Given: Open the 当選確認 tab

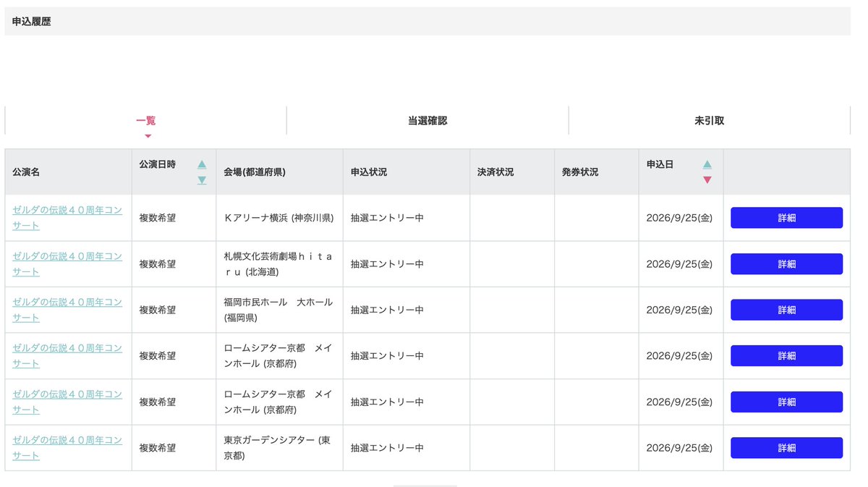Looking at the screenshot, I should [x=427, y=121].
